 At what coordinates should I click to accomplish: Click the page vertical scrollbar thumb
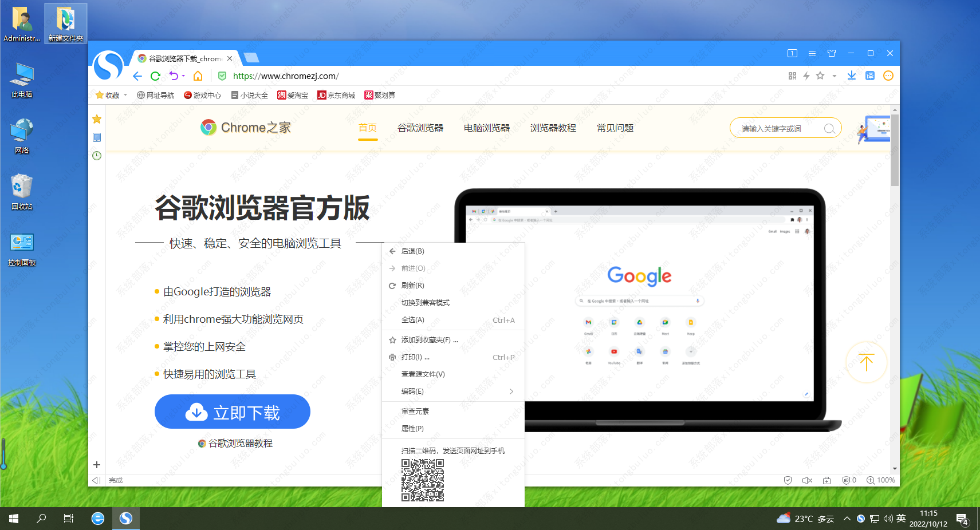click(895, 150)
